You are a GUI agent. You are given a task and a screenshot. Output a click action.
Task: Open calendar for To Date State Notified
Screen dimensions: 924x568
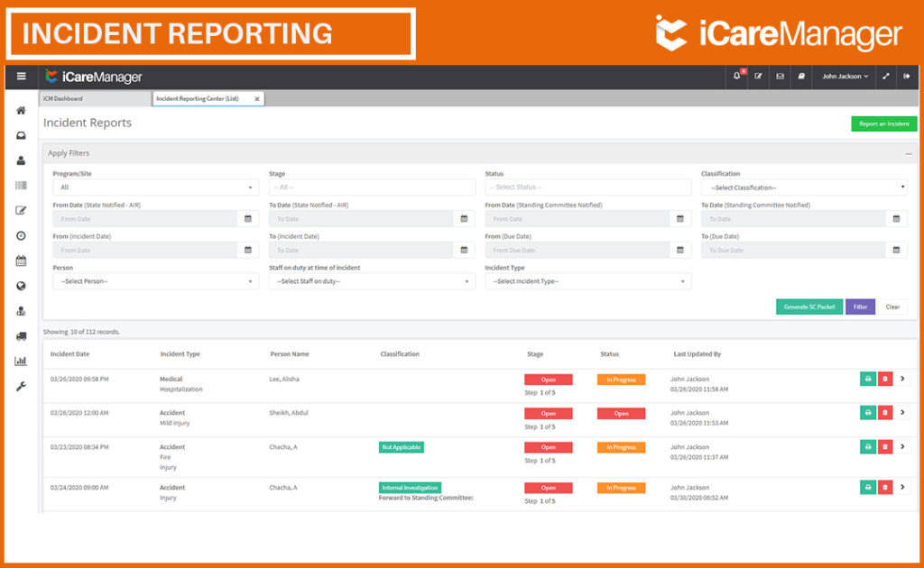(465, 218)
